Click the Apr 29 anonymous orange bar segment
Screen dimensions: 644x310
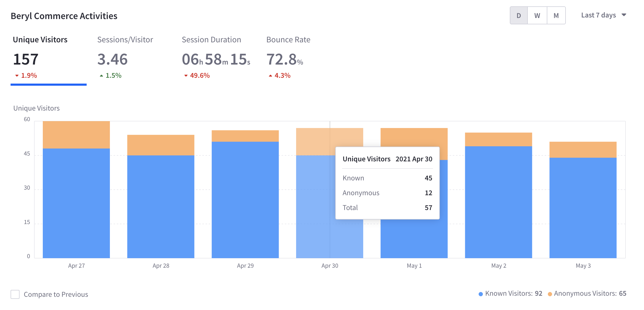coord(245,136)
